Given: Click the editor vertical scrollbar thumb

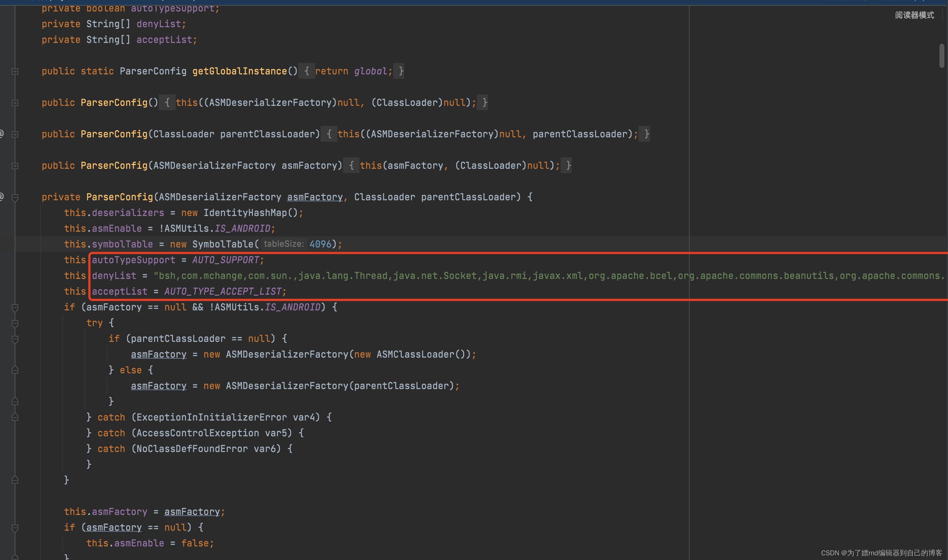Looking at the screenshot, I should pos(942,56).
